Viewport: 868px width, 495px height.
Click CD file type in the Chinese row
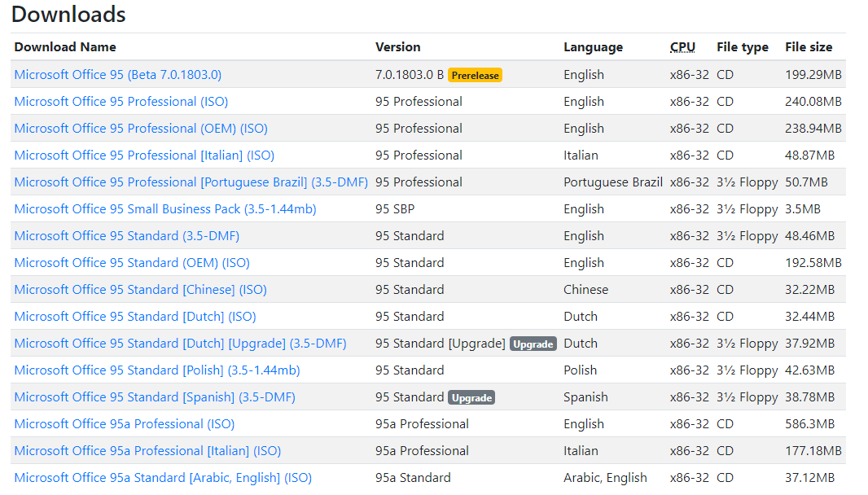click(x=726, y=290)
